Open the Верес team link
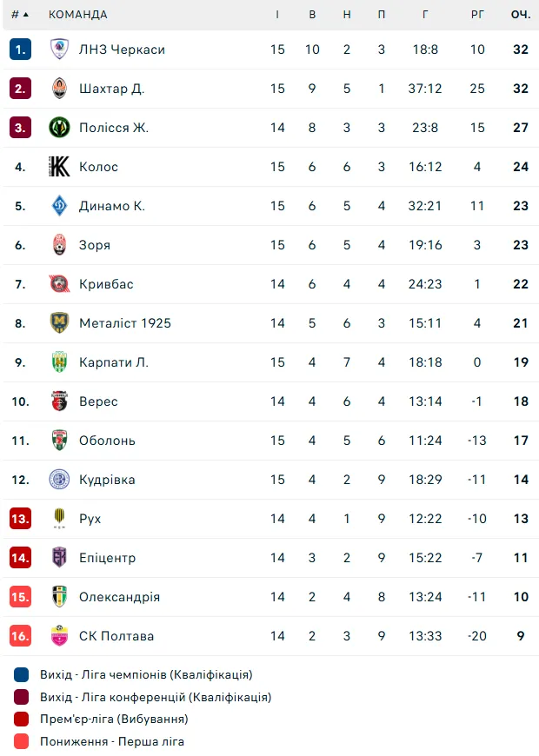This screenshot has height=756, width=539. (x=98, y=401)
